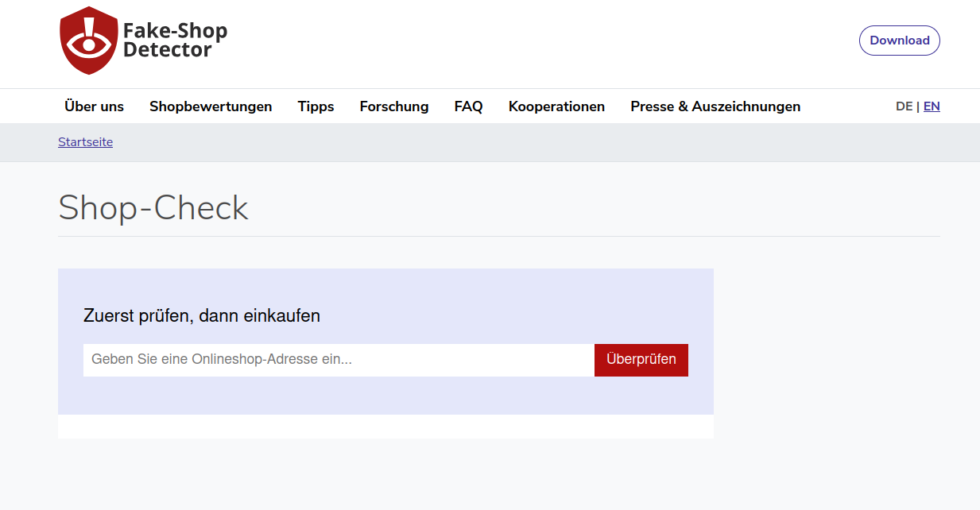Screen dimensions: 980x510
Task: Click the Fake-Shop Detector logo text
Action: tap(175, 41)
